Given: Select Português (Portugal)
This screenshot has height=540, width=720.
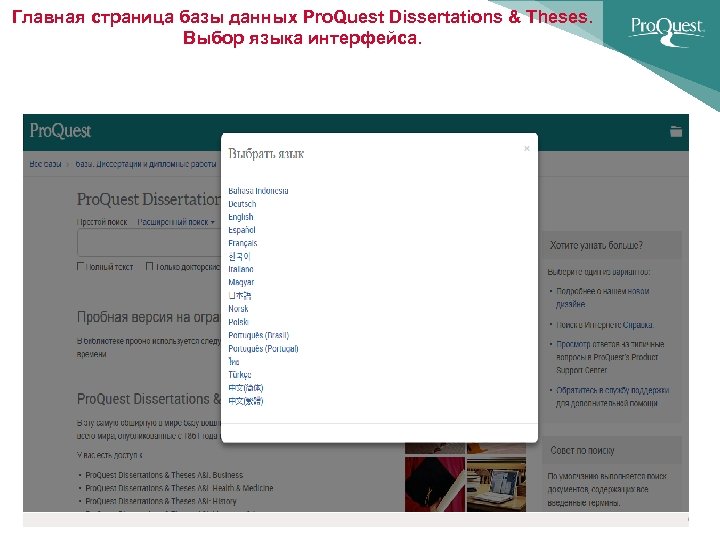Looking at the screenshot, I should 263,349.
